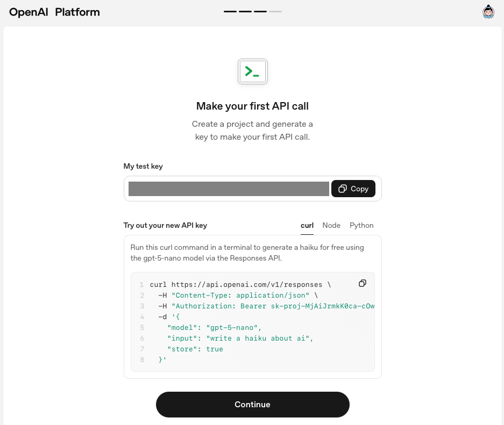The width and height of the screenshot is (504, 425).
Task: Click the third onboarding progress segment
Action: 260,11
